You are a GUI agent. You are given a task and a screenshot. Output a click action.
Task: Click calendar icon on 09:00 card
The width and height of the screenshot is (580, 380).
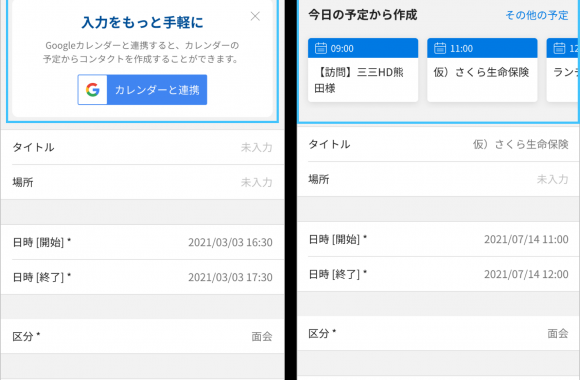click(x=321, y=48)
